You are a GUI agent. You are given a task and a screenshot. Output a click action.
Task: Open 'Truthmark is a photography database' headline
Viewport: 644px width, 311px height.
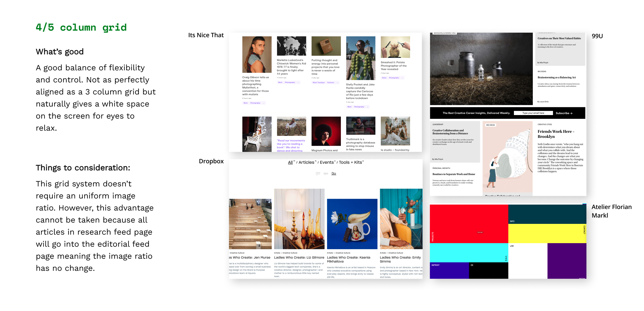pos(360,144)
